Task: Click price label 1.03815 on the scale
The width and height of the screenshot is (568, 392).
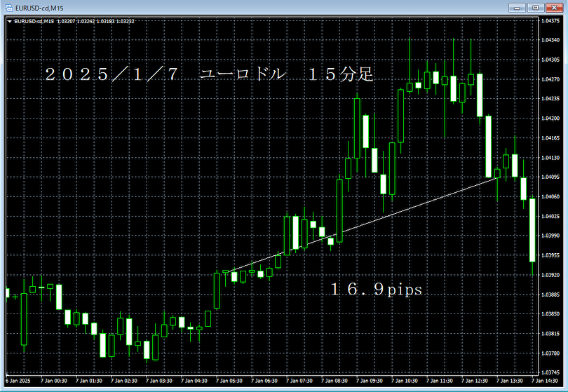Action: pyautogui.click(x=550, y=333)
